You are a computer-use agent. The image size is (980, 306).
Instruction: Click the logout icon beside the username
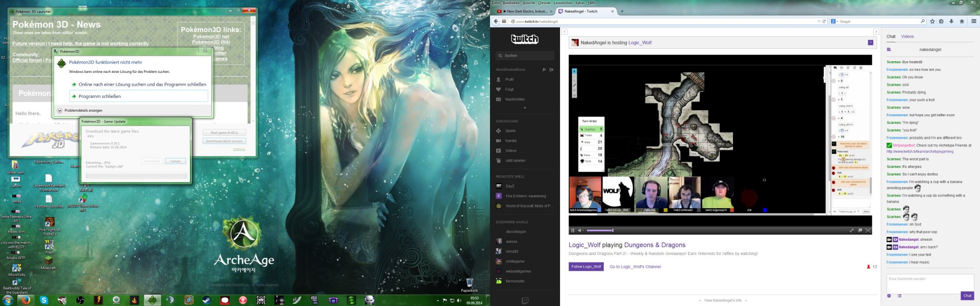coord(551,70)
